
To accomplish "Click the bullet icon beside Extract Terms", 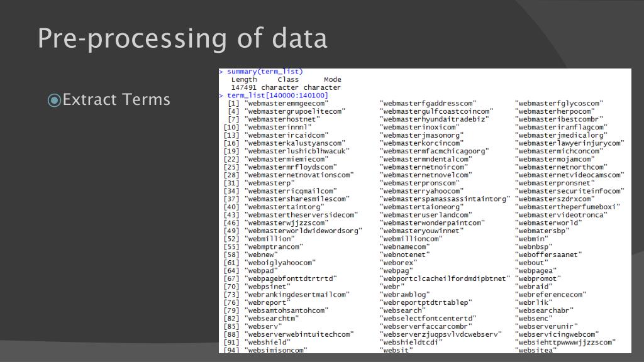I will click(54, 100).
